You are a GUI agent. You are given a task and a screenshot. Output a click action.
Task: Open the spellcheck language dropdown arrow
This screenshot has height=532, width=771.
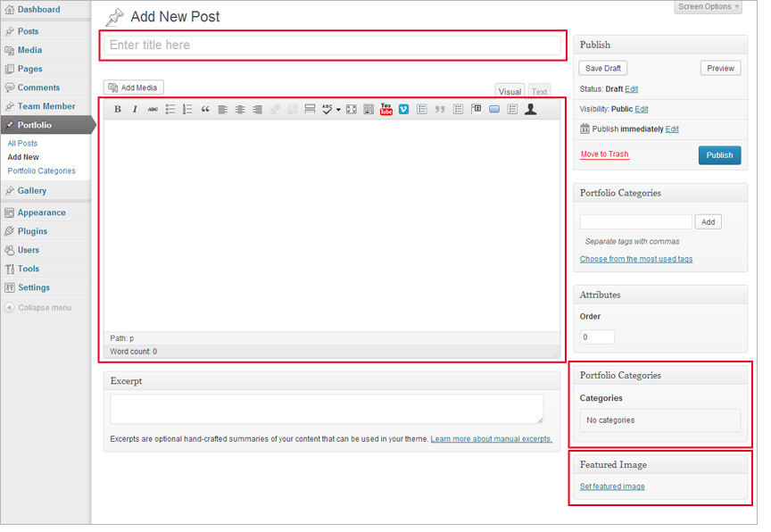pos(338,110)
